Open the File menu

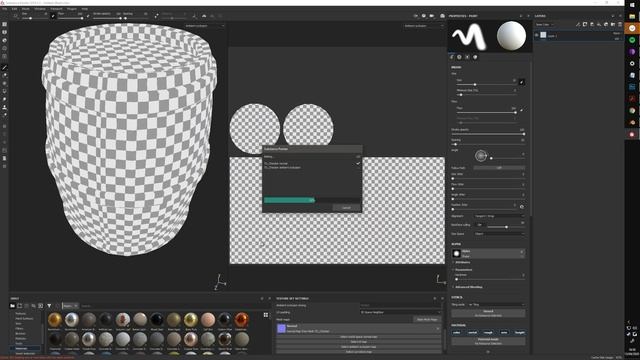coord(4,9)
